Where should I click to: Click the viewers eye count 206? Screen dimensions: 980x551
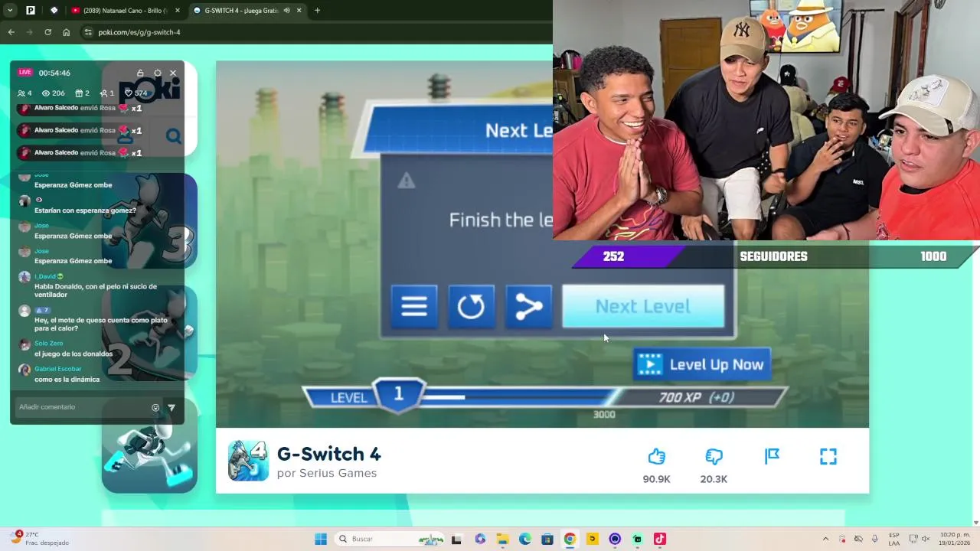[x=53, y=93]
